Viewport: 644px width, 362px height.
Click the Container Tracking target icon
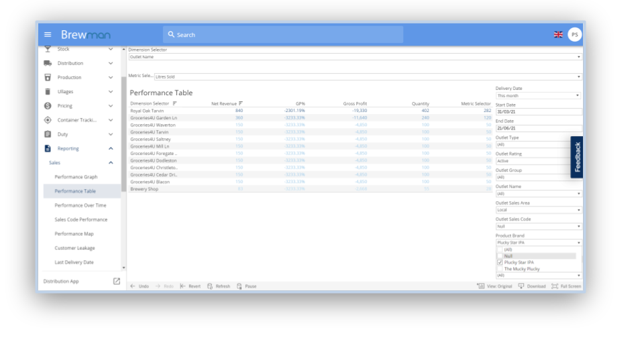tap(48, 120)
